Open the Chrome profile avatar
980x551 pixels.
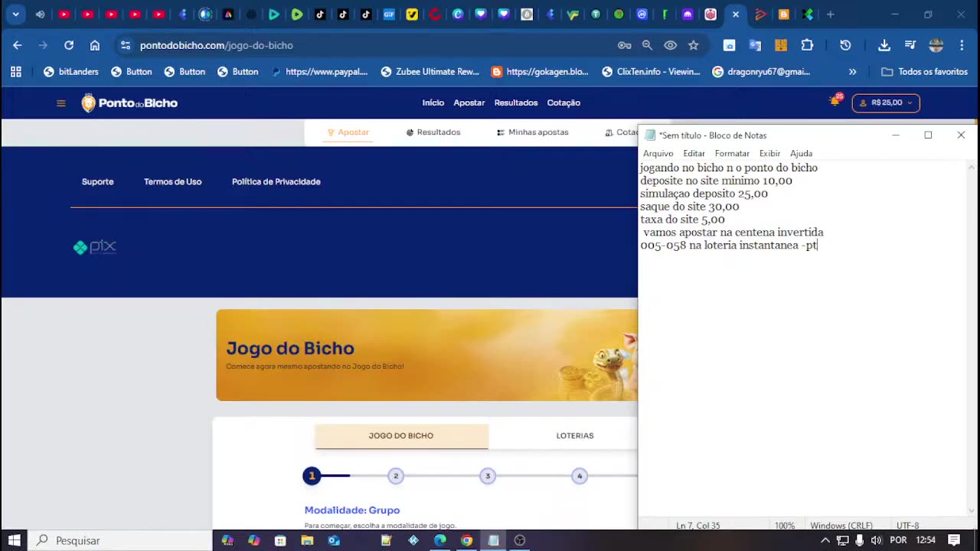point(936,45)
